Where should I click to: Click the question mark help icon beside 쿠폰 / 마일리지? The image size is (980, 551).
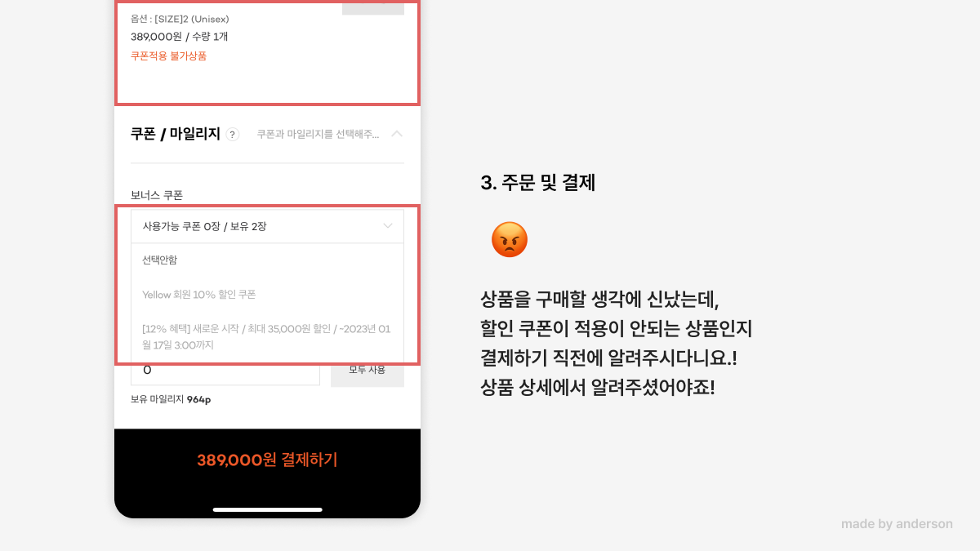click(x=233, y=135)
